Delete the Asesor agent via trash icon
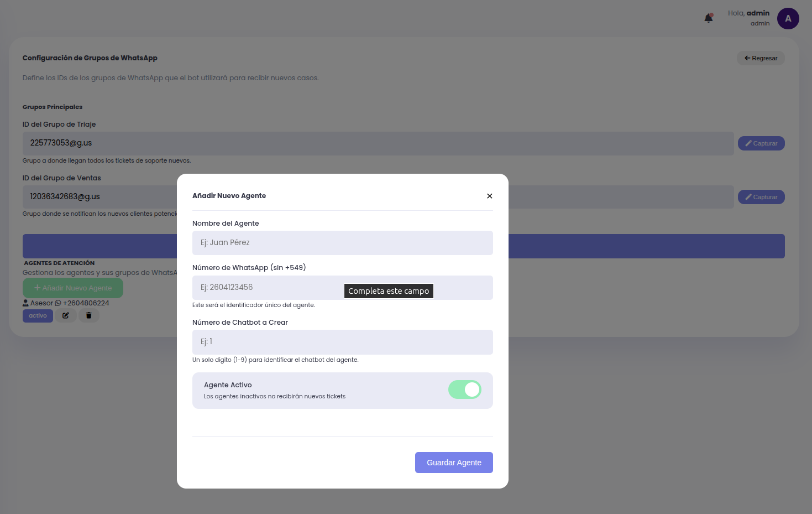 point(88,315)
